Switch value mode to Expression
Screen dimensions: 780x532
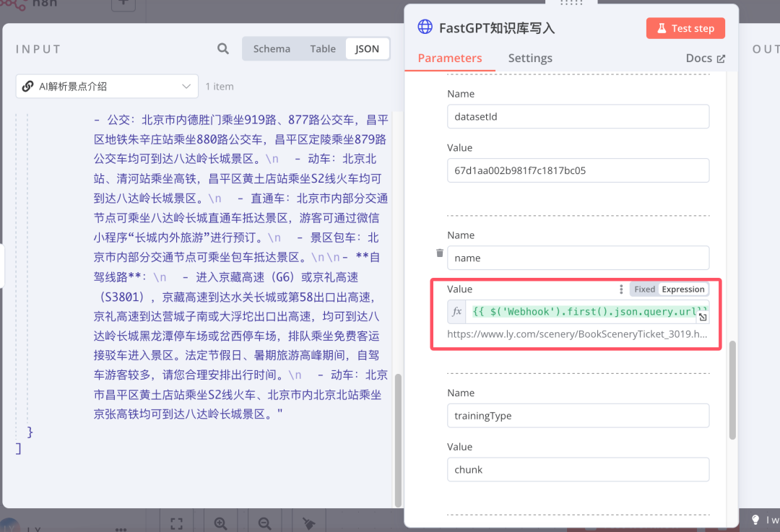(x=683, y=289)
